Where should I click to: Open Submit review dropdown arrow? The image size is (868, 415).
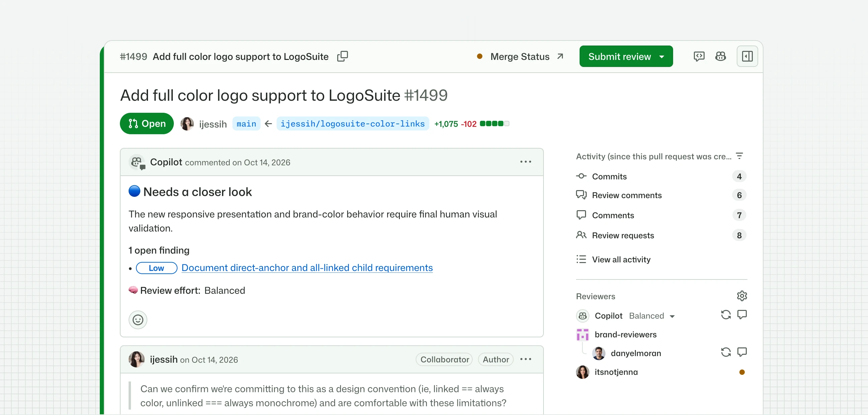[x=662, y=57]
